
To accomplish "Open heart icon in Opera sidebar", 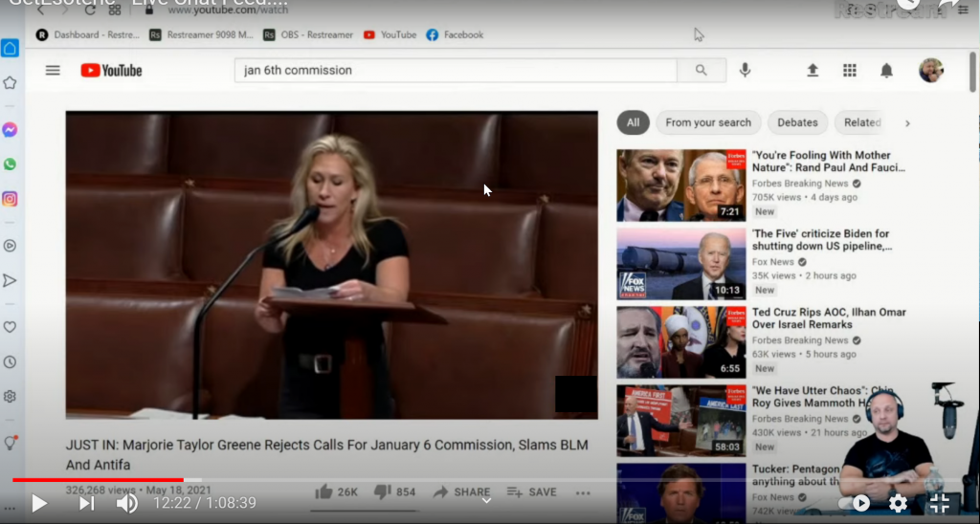I will pyautogui.click(x=10, y=327).
